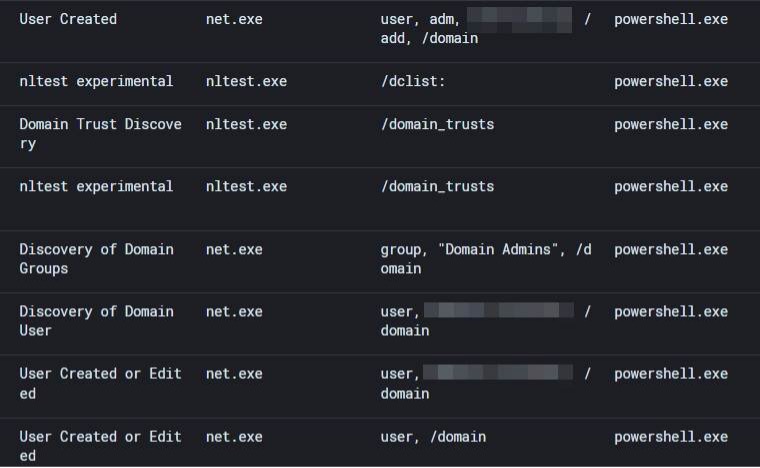Click powershell.exe in the Discovery of Domain Groups row
The height and width of the screenshot is (468, 760).
point(671,249)
